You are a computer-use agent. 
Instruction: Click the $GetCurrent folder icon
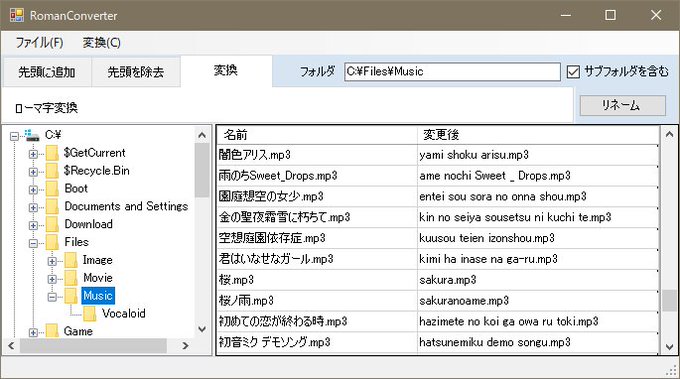[x=52, y=153]
